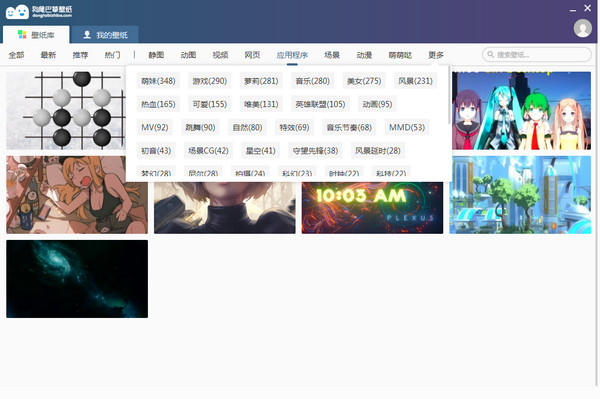Select the 热门 filter
This screenshot has height=399, width=600.
112,55
